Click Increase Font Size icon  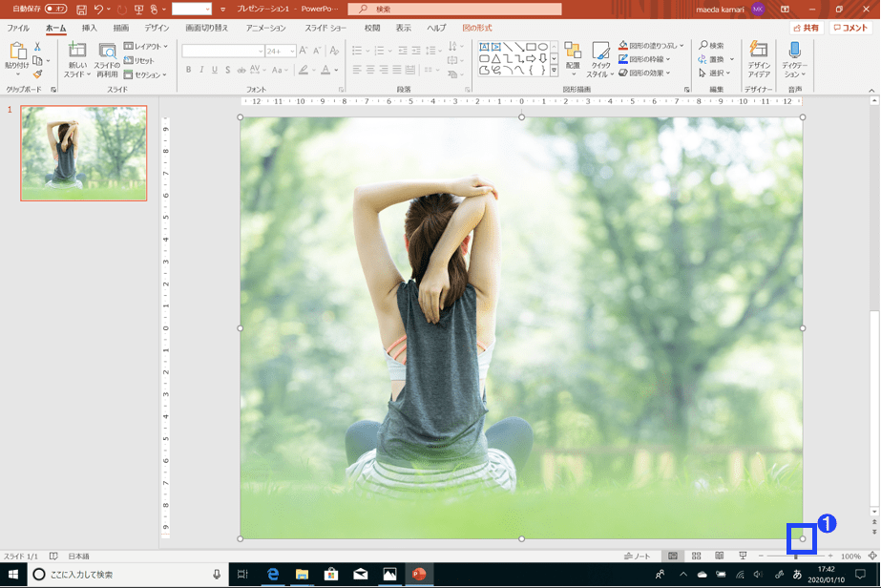pos(304,51)
